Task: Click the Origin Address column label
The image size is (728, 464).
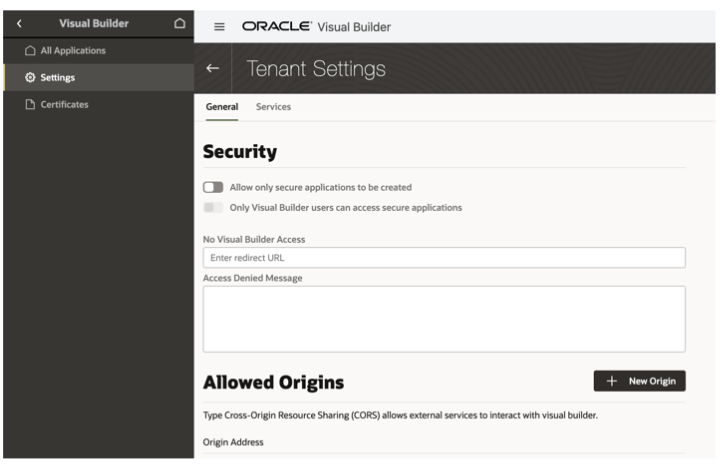Action: [x=233, y=442]
